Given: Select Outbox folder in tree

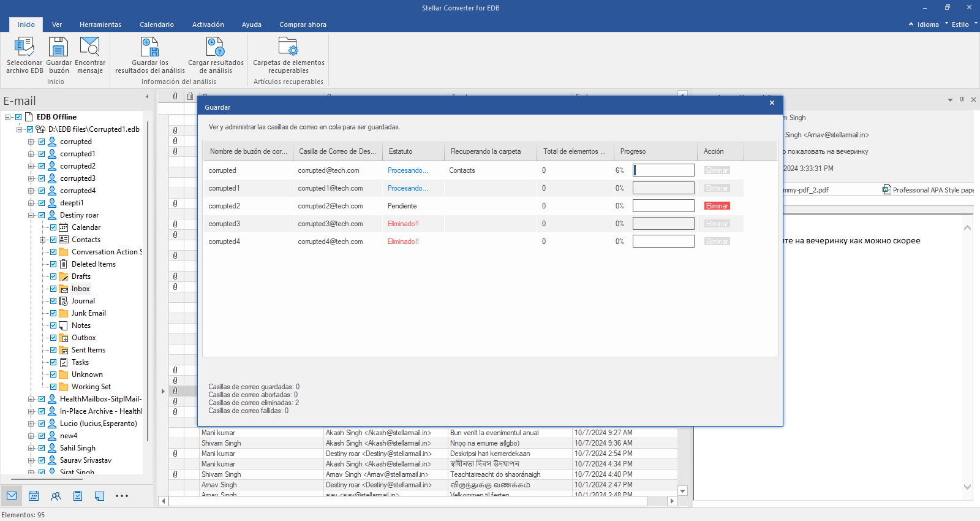Looking at the screenshot, I should pos(83,338).
